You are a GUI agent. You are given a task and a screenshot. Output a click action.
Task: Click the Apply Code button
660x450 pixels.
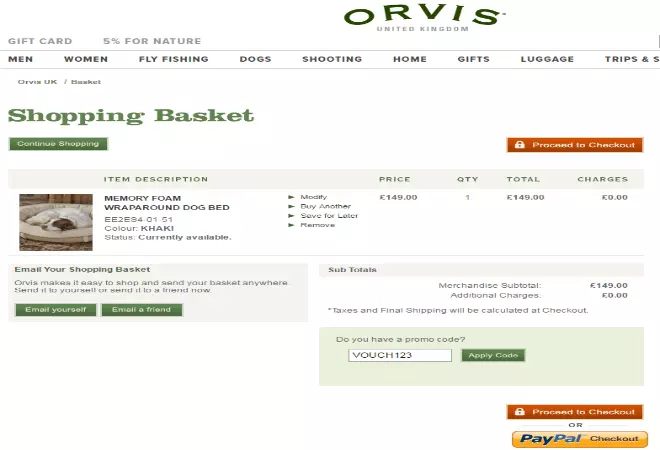tap(493, 355)
